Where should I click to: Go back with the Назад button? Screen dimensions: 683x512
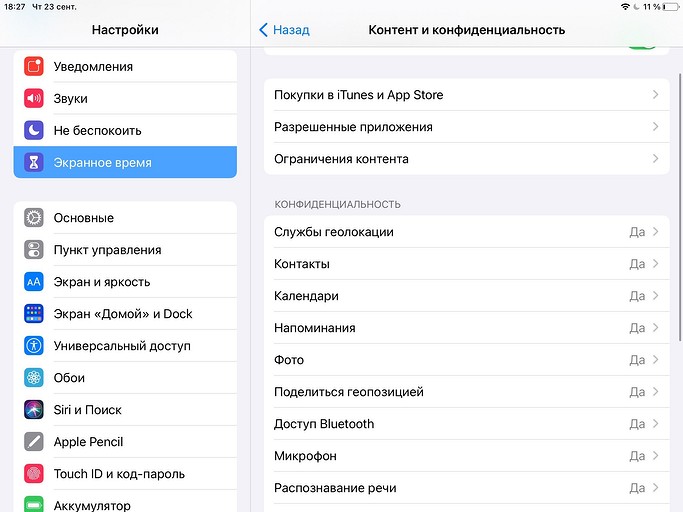click(284, 30)
